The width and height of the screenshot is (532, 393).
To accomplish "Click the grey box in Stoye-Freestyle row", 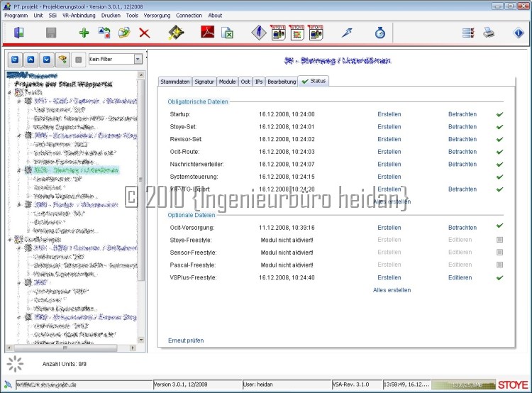I will click(x=499, y=240).
